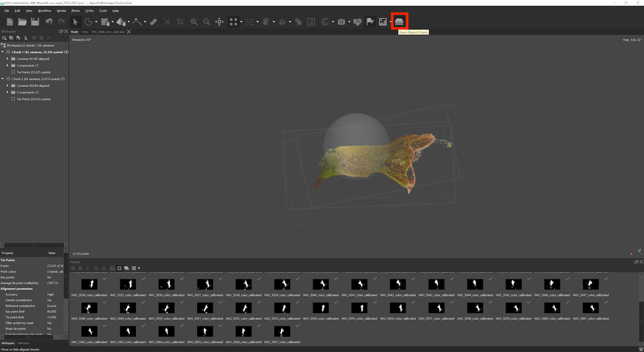Open selection tool dropdown arrow
644x352 pixels.
click(x=96, y=22)
